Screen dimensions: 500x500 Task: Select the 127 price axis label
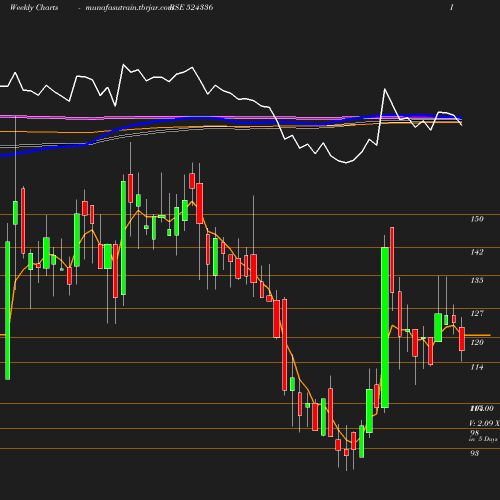click(x=477, y=313)
